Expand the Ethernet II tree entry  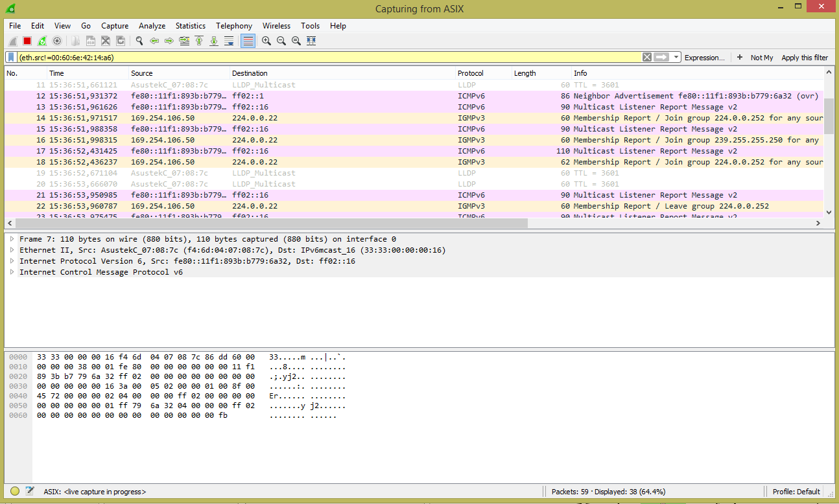point(12,250)
